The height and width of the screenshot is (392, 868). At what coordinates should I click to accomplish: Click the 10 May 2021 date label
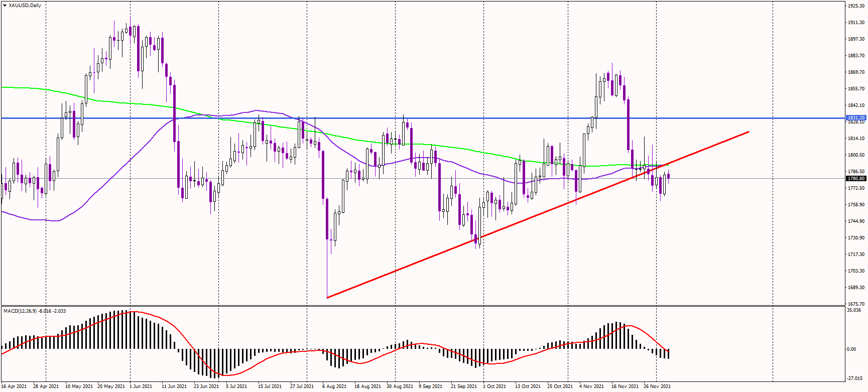(79, 386)
